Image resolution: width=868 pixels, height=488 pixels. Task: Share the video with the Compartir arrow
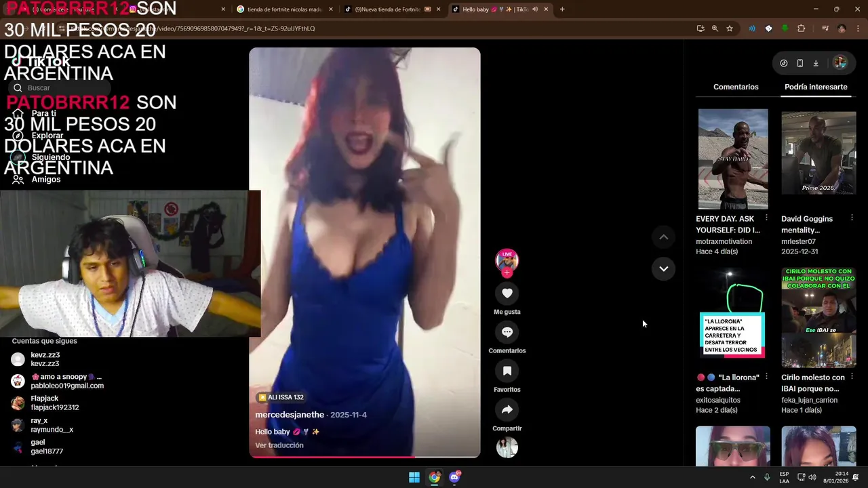click(x=507, y=409)
